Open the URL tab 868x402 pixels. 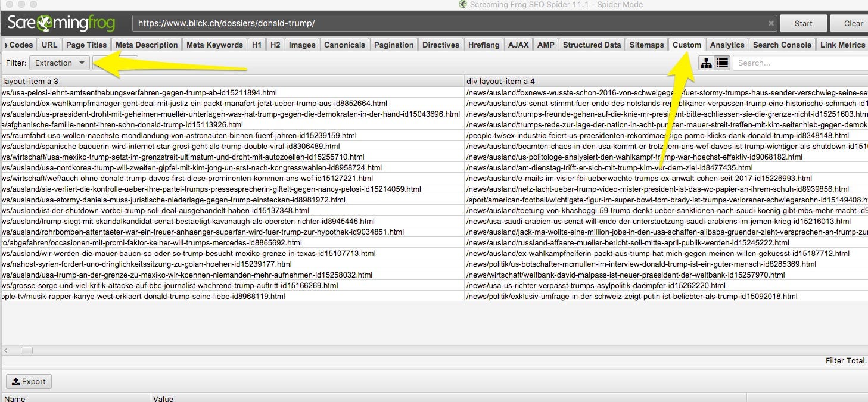(49, 45)
